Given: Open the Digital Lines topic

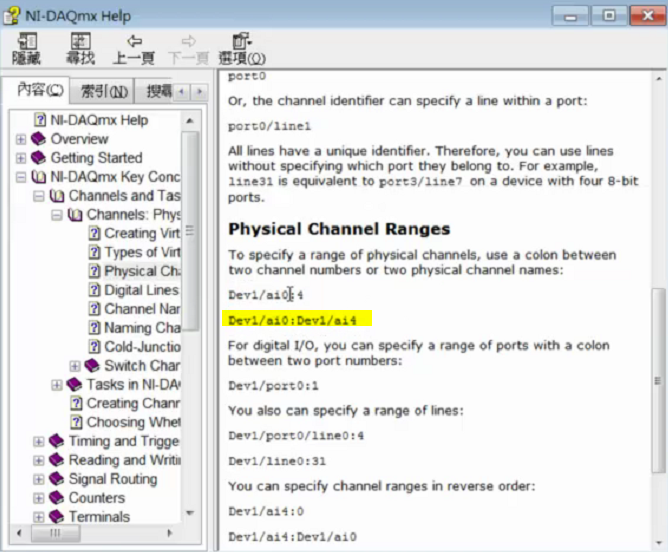Looking at the screenshot, I should (141, 290).
